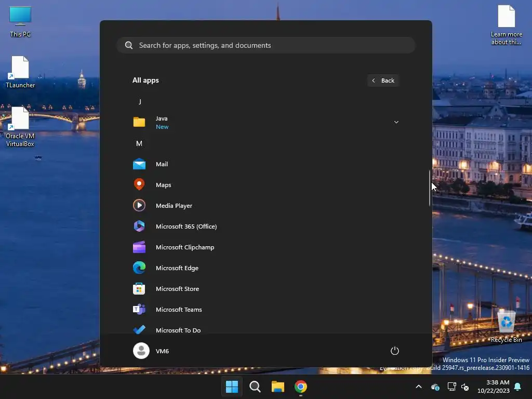Click 'Microsoft Store' text label
The height and width of the screenshot is (399, 532).
coord(178,289)
